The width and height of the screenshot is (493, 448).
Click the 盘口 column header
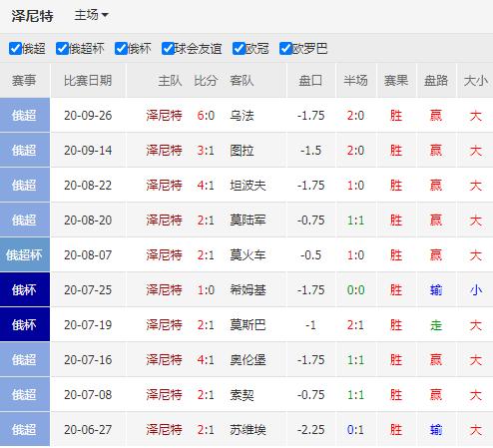pyautogui.click(x=310, y=81)
